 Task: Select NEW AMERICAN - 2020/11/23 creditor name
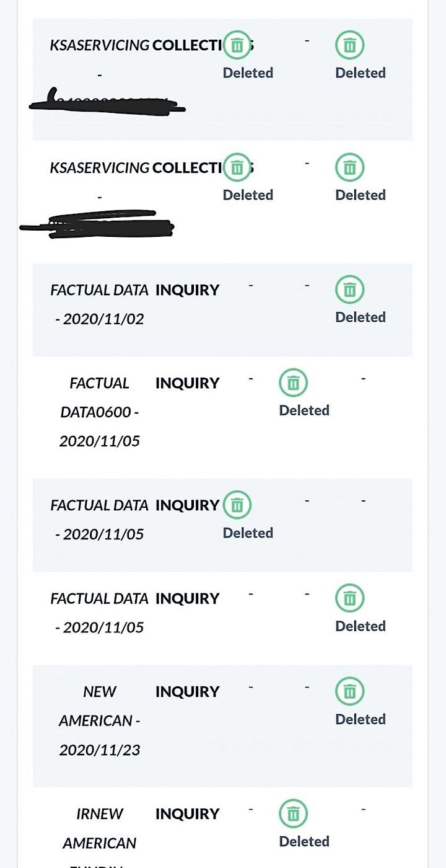[99, 720]
